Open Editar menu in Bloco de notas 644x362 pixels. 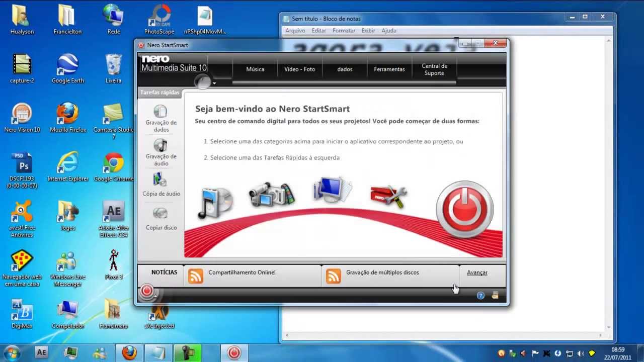point(319,31)
